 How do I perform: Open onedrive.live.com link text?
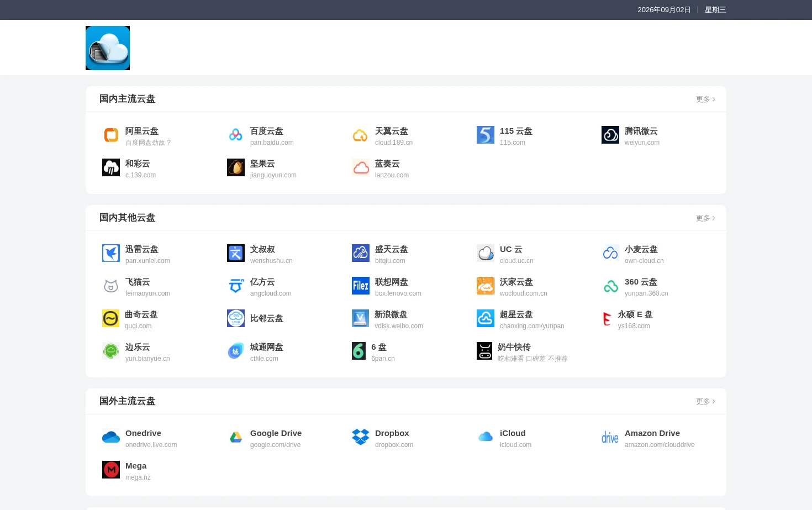(151, 445)
